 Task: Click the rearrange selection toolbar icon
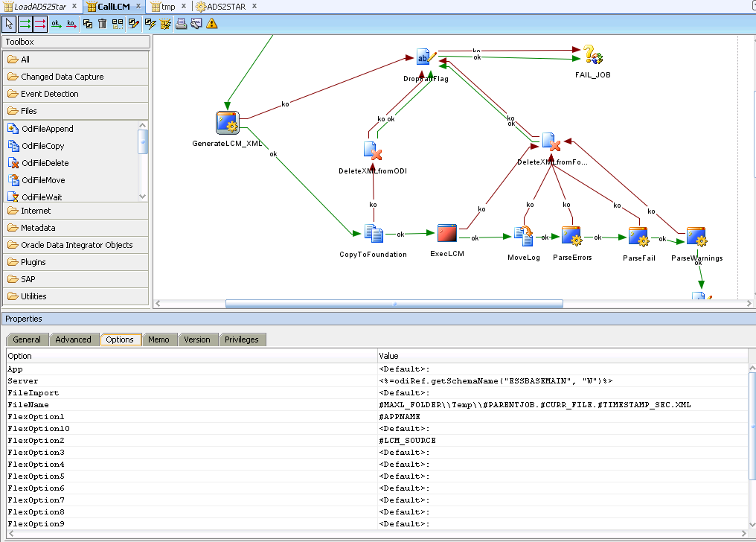pos(118,24)
